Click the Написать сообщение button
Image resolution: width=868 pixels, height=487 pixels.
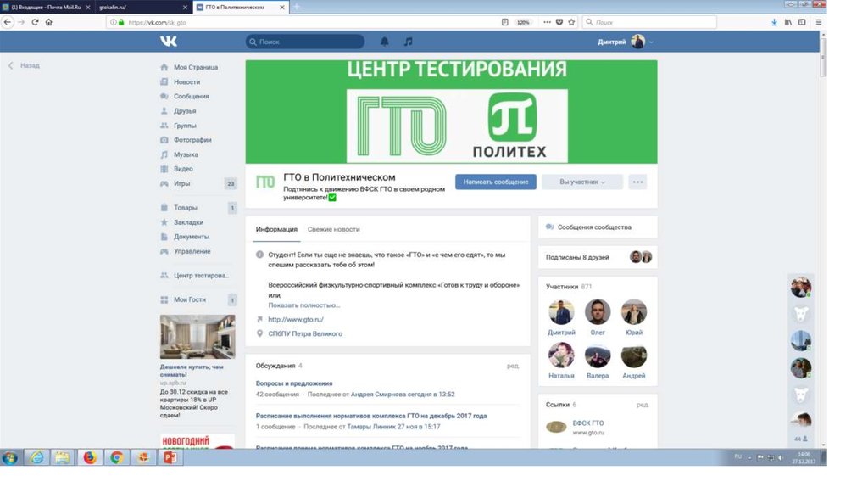pos(495,182)
